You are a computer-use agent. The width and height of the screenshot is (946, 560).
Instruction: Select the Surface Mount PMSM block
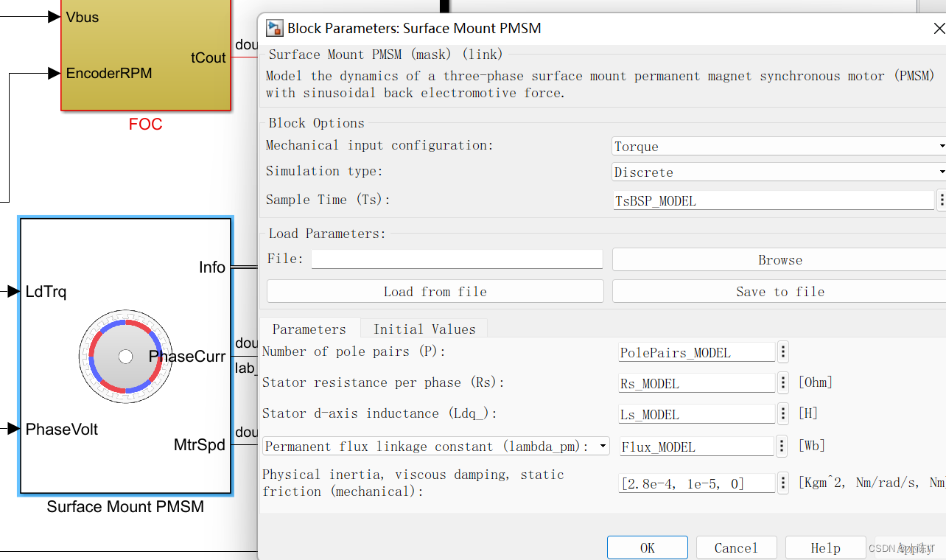[125, 355]
